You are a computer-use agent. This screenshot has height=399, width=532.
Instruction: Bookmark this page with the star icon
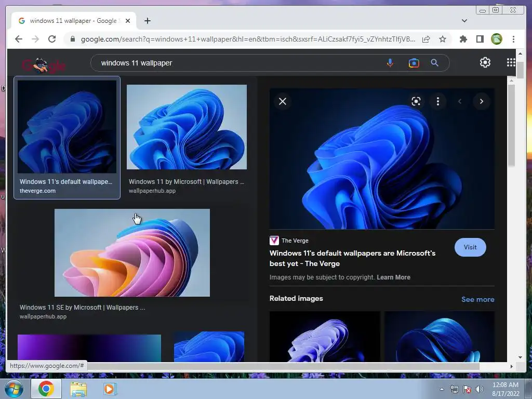(x=443, y=39)
